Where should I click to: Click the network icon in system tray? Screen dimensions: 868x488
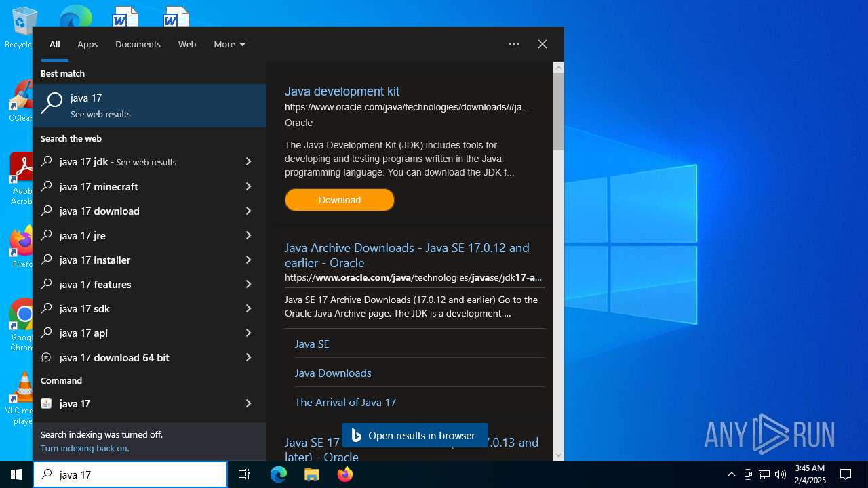(764, 474)
